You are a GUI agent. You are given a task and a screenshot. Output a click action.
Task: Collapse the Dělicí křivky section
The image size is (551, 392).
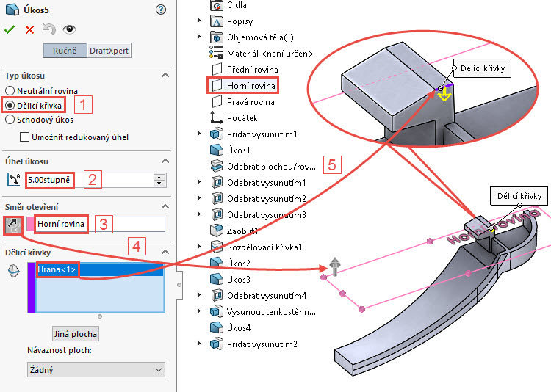165,252
